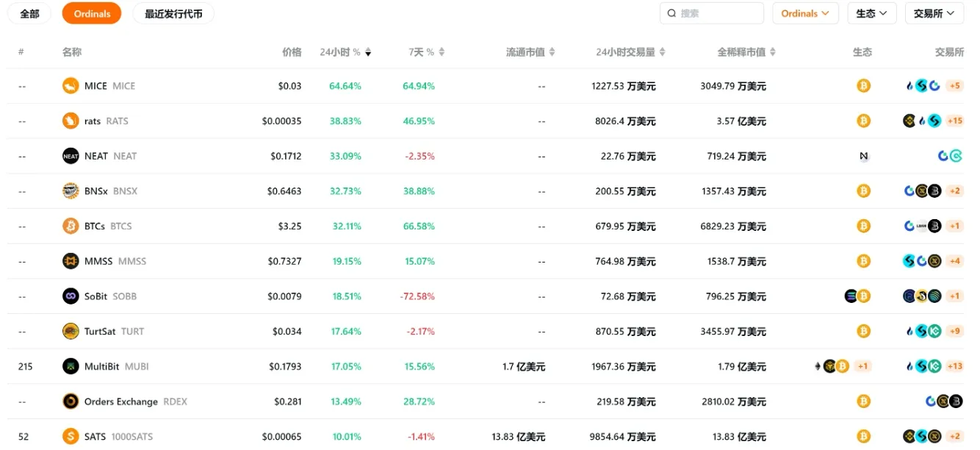Open the 交易所 dropdown filter
The image size is (980, 450).
click(934, 13)
